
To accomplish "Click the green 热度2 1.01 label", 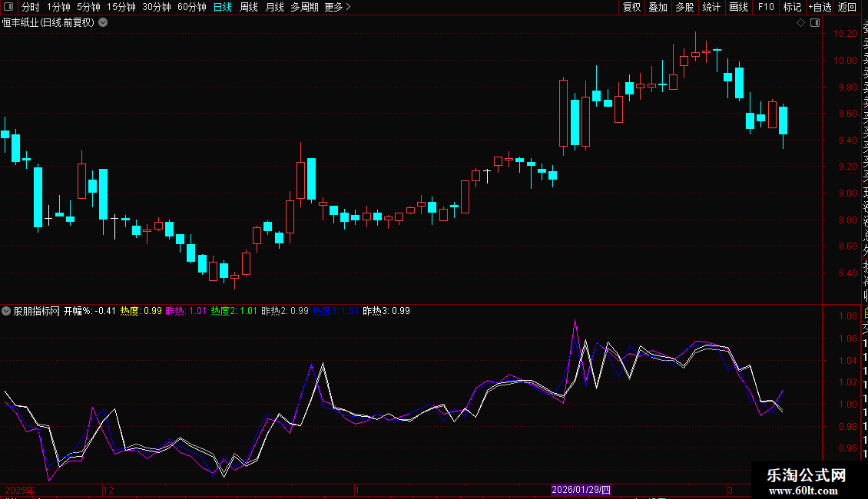I will (x=234, y=311).
